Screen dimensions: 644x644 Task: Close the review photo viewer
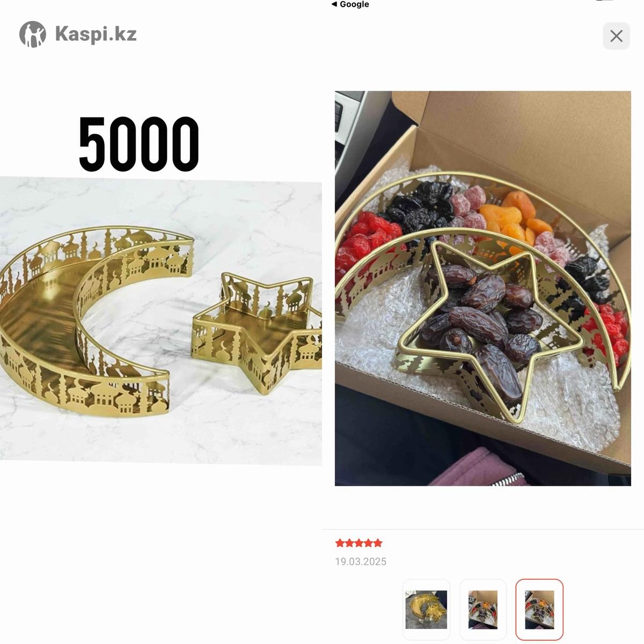tap(616, 36)
